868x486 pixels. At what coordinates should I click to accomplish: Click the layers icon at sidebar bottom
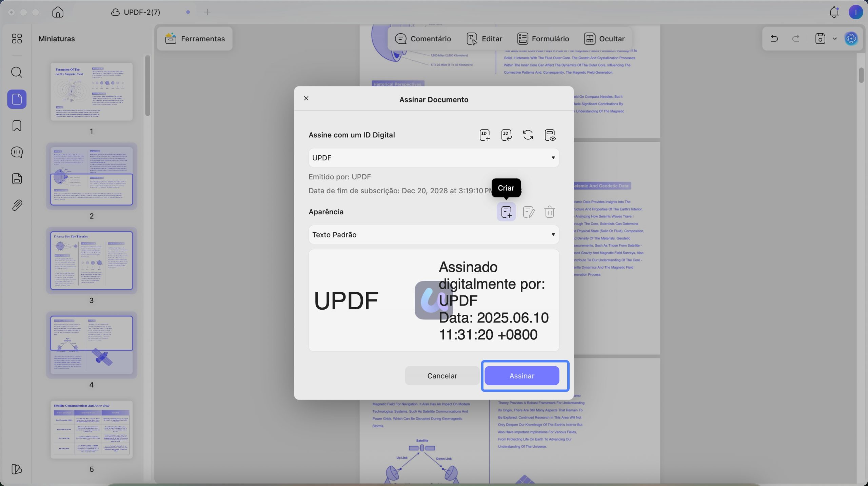[x=17, y=469]
